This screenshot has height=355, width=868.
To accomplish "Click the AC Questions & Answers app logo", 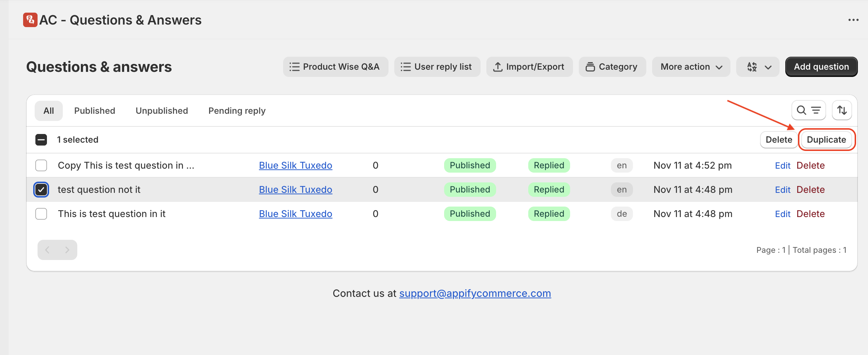I will coord(30,20).
